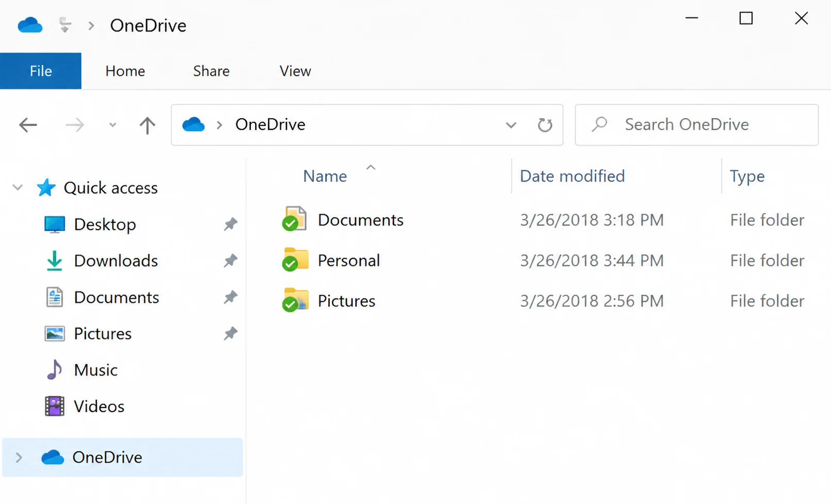Close the OneDrive window

[x=801, y=18]
